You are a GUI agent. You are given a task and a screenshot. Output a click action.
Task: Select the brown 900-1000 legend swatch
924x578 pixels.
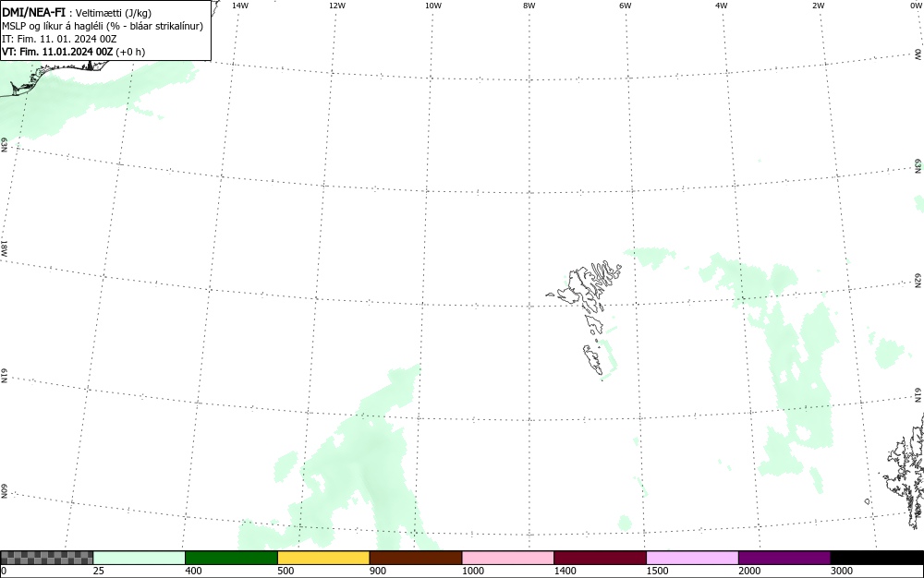click(416, 558)
